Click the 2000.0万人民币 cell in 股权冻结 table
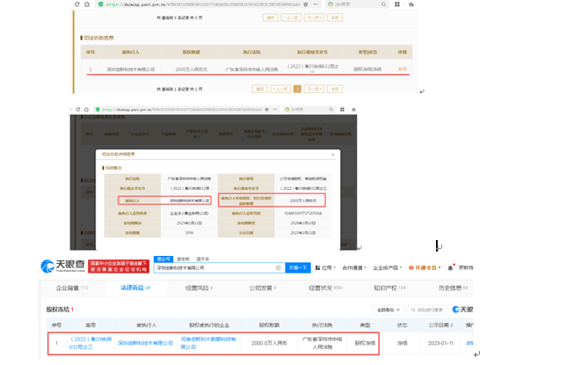 (x=269, y=343)
